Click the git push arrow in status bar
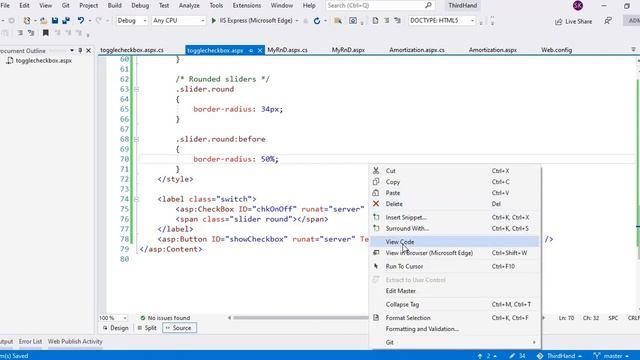Screen dimensions: 640x360 [480, 356]
